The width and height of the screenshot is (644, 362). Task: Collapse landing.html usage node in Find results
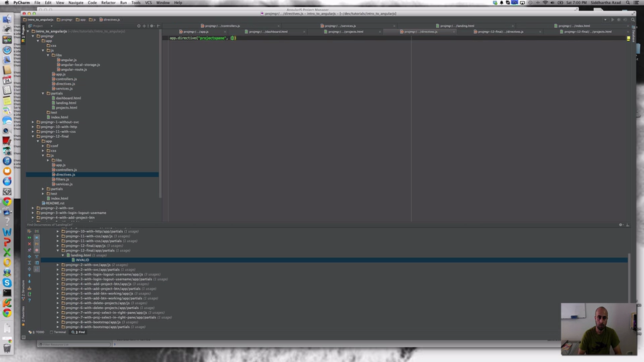[63, 255]
